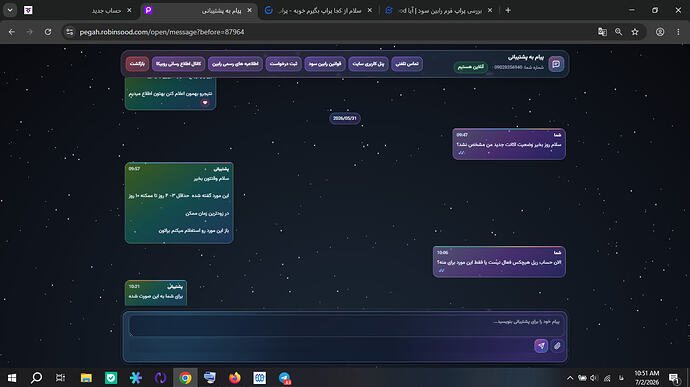690x387 pixels.
Task: Click the Chrome icon in taskbar
Action: (x=185, y=378)
